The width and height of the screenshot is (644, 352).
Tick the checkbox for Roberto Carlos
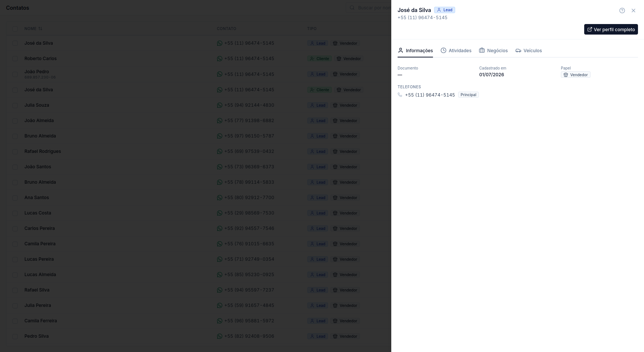click(15, 59)
